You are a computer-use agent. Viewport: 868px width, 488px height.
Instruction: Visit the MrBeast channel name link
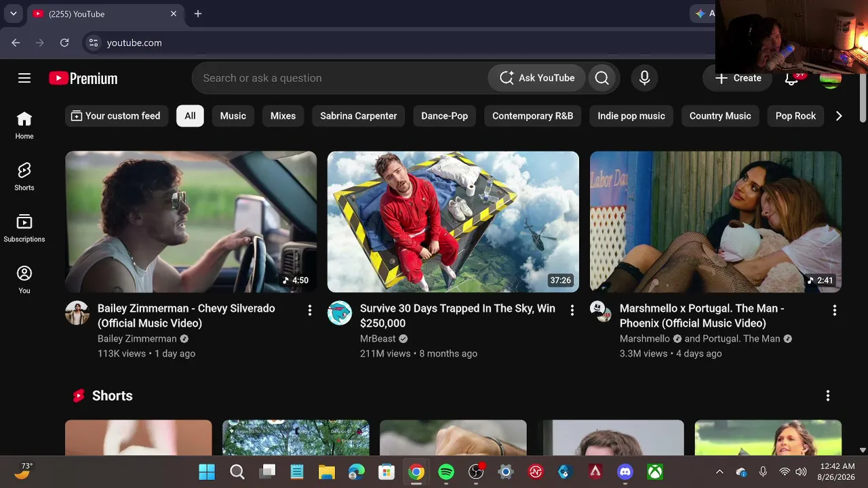pos(378,339)
